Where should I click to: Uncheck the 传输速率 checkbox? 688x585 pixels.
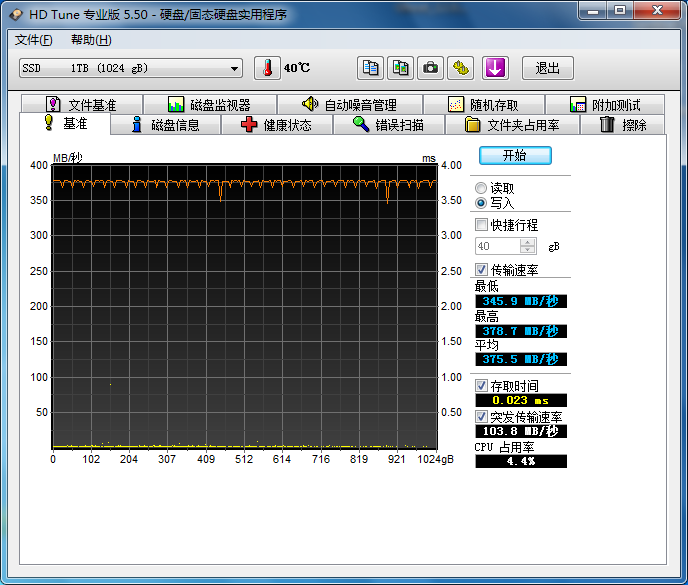(x=482, y=270)
